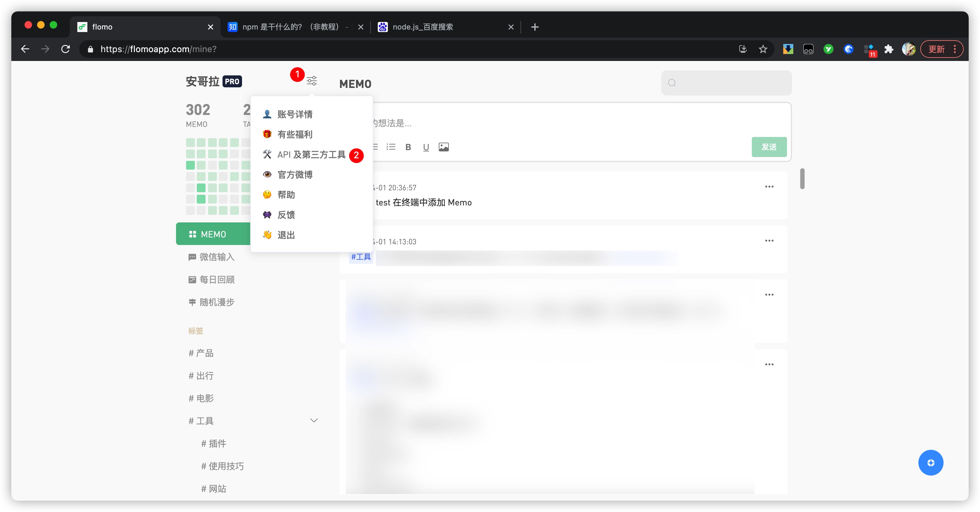
Task: Toggle bold formatting in memo editor
Action: coord(408,147)
